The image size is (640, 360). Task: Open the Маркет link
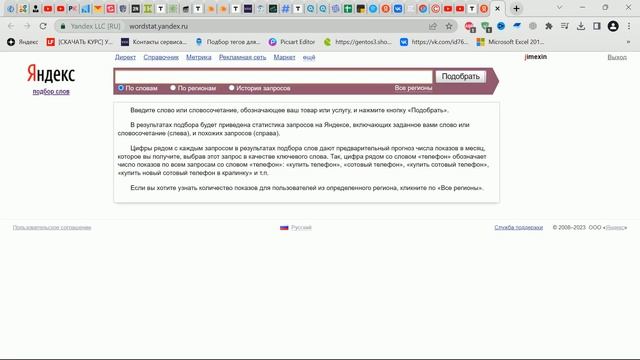[284, 57]
